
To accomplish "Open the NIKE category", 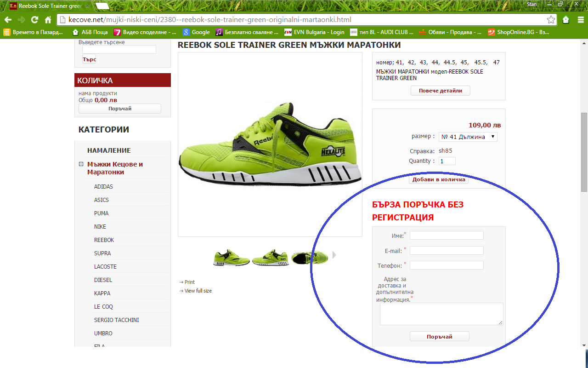I will [x=100, y=227].
